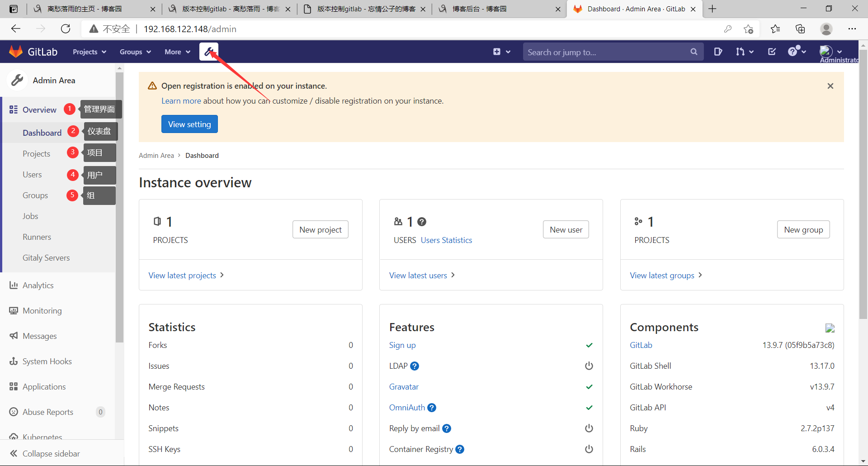Open the OmniAuth feature link
This screenshot has height=466, width=868.
point(407,408)
